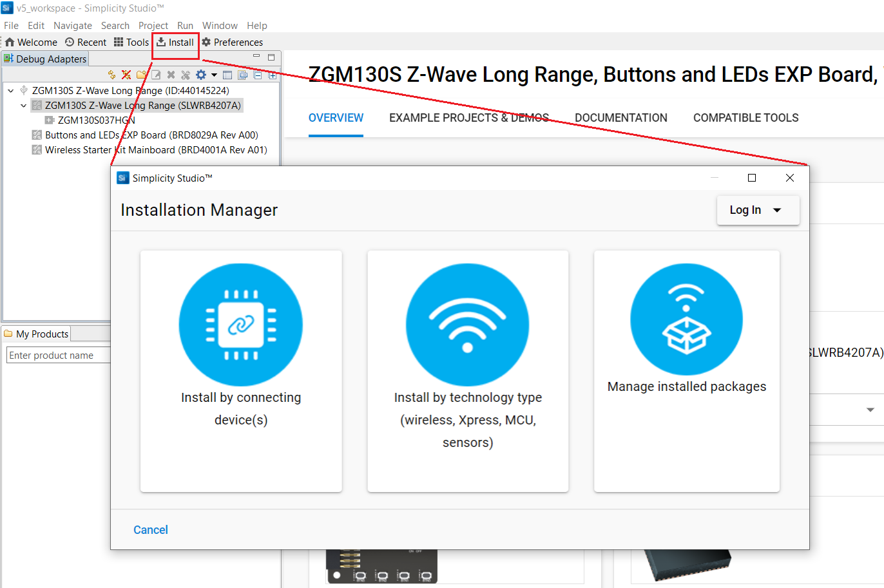Click the table list view icon in Debug Adapters
The width and height of the screenshot is (884, 588).
point(227,75)
